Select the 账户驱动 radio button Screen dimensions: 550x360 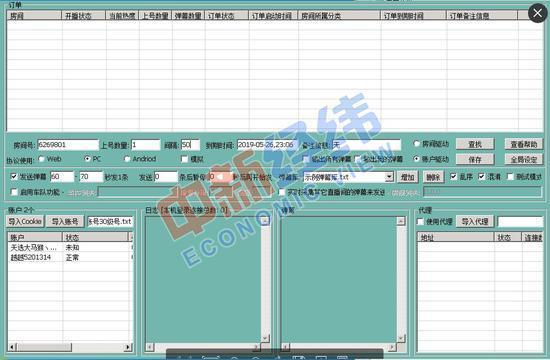click(x=416, y=159)
